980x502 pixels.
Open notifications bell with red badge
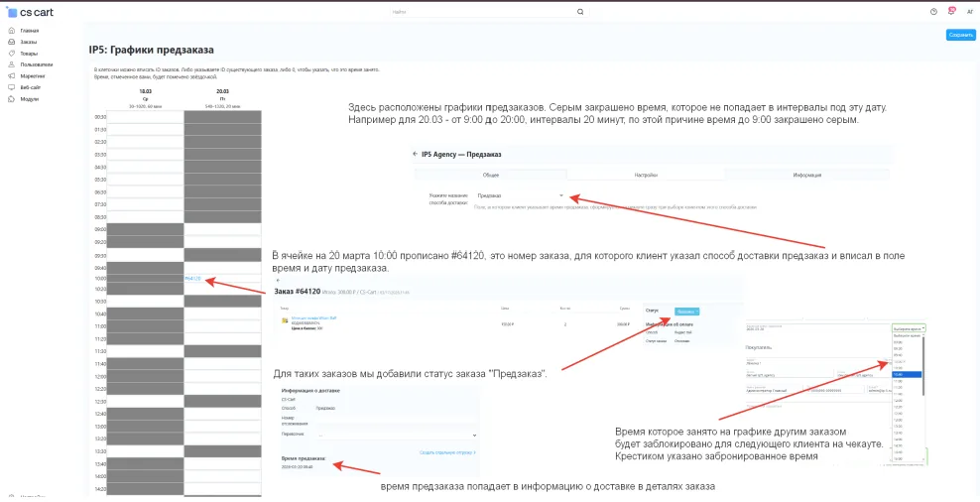[x=951, y=11]
